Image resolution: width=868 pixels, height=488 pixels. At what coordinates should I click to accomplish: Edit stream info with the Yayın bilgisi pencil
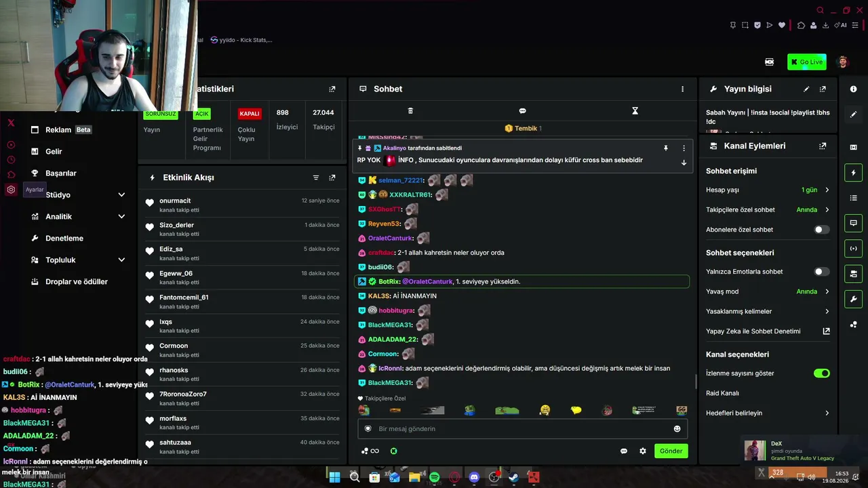click(x=806, y=89)
